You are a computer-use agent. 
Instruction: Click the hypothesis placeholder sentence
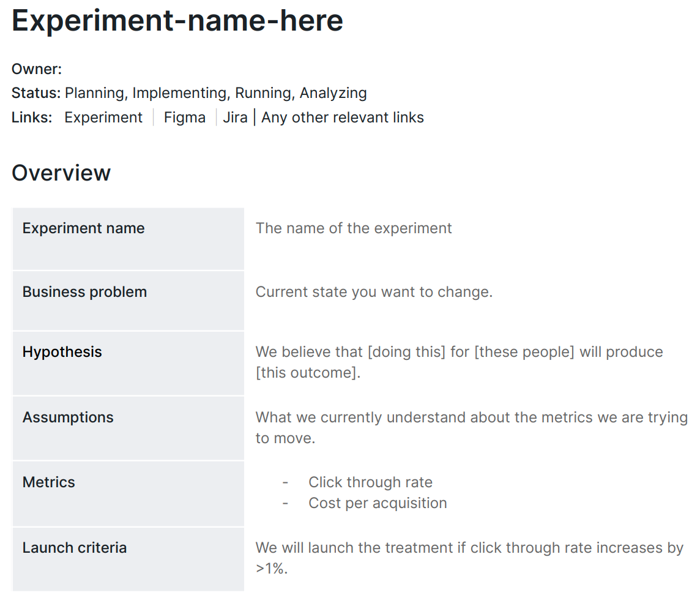tap(460, 362)
